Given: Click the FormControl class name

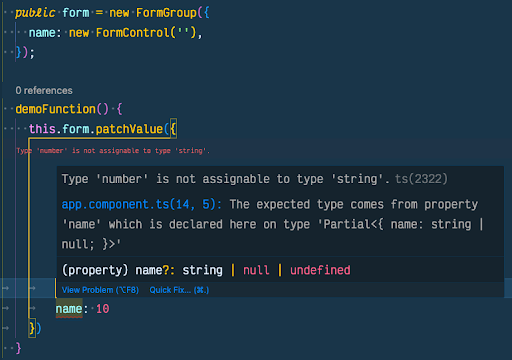Looking at the screenshot, I should [x=133, y=33].
